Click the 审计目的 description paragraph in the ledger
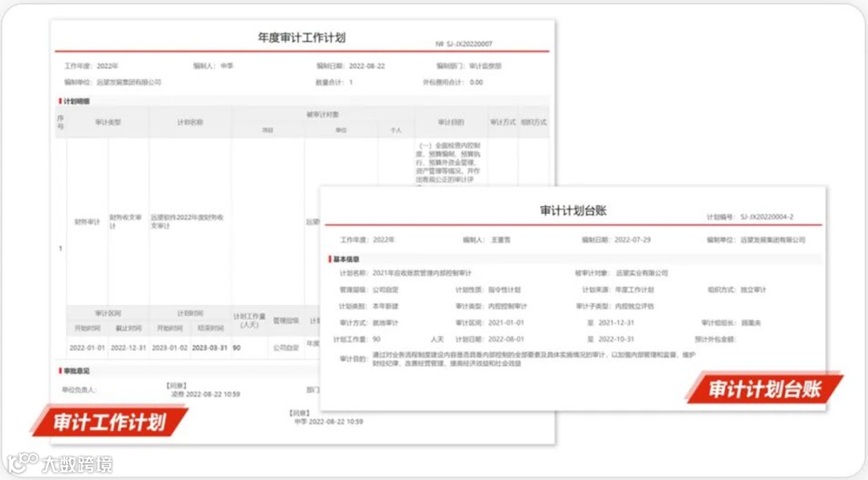 click(534, 359)
